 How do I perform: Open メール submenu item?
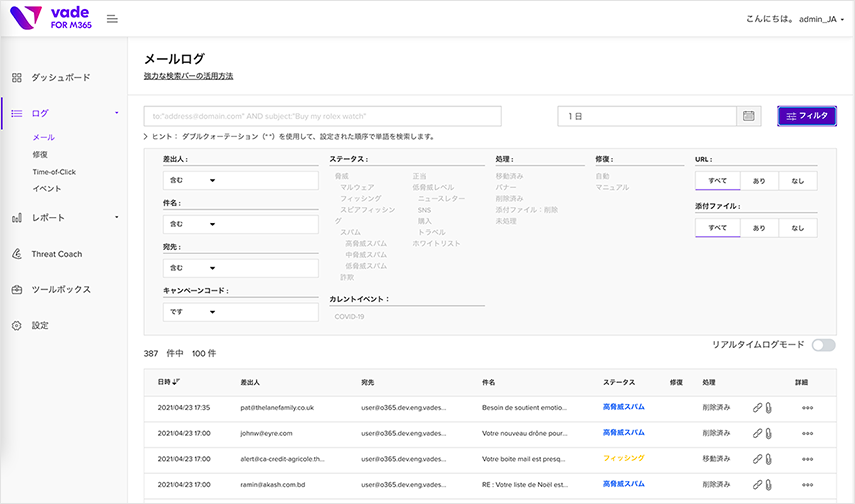pos(44,137)
